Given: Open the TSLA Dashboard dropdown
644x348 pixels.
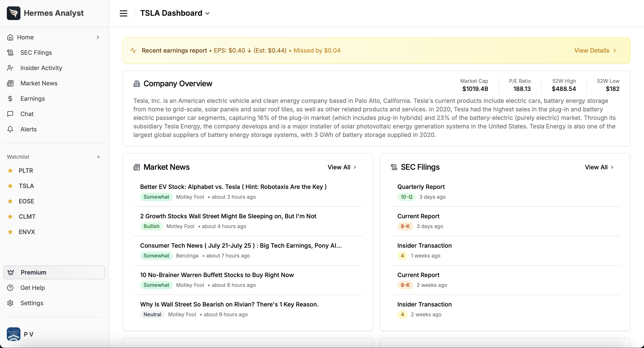Looking at the screenshot, I should [x=207, y=13].
